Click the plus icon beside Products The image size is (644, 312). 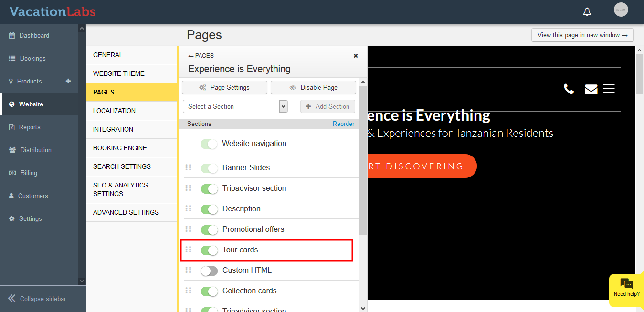pyautogui.click(x=68, y=81)
